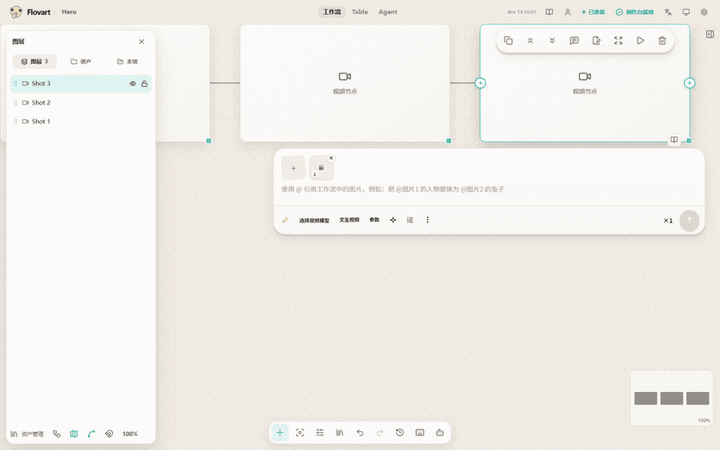This screenshot has height=450, width=720.
Task: Click the 译 translate prompt icon
Action: 410,220
